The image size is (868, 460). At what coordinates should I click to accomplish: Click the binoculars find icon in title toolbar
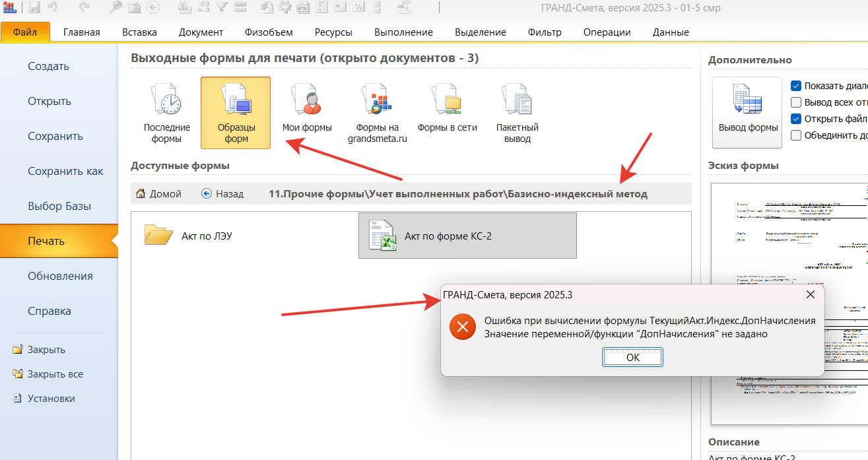(185, 8)
